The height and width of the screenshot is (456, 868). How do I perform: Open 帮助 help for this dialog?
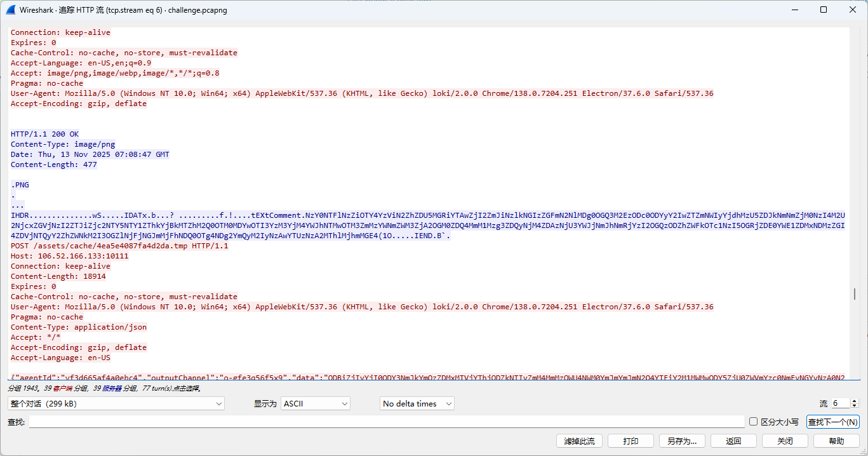[836, 441]
